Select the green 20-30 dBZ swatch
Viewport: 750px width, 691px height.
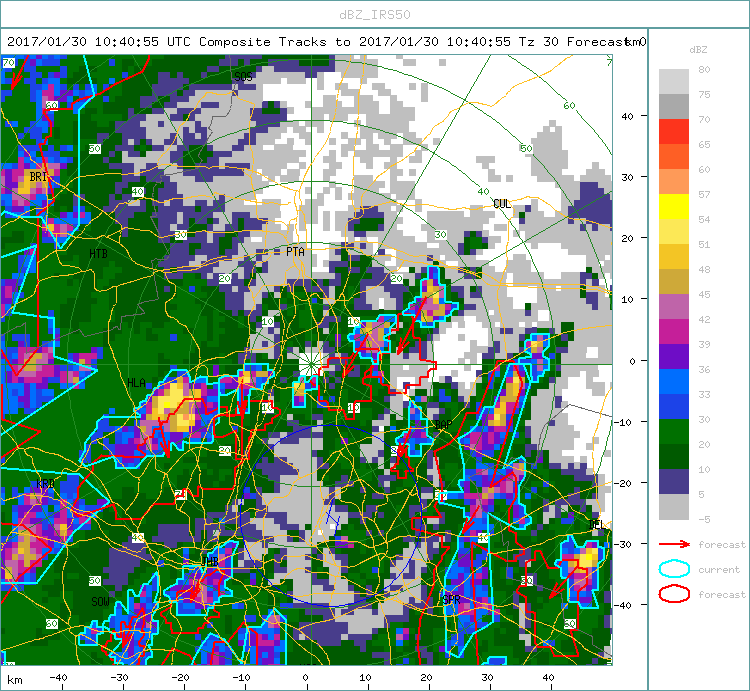[x=673, y=432]
